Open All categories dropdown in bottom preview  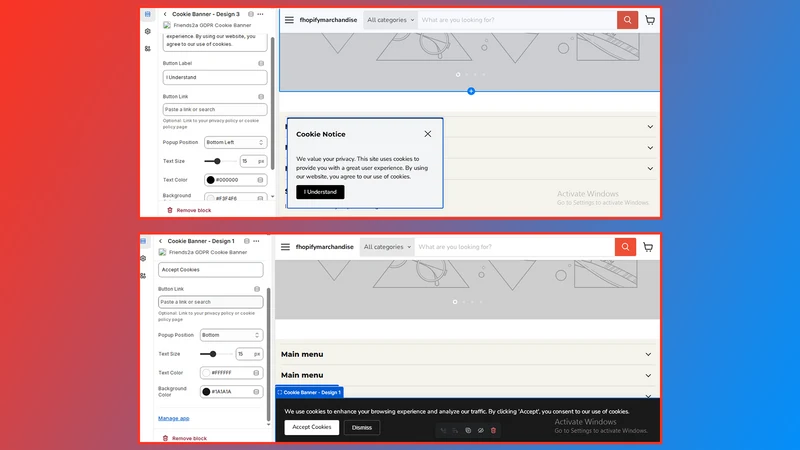tap(387, 247)
